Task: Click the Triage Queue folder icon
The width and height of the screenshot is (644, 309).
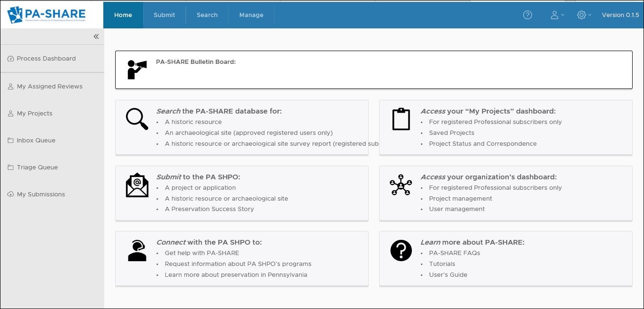Action: pyautogui.click(x=11, y=168)
